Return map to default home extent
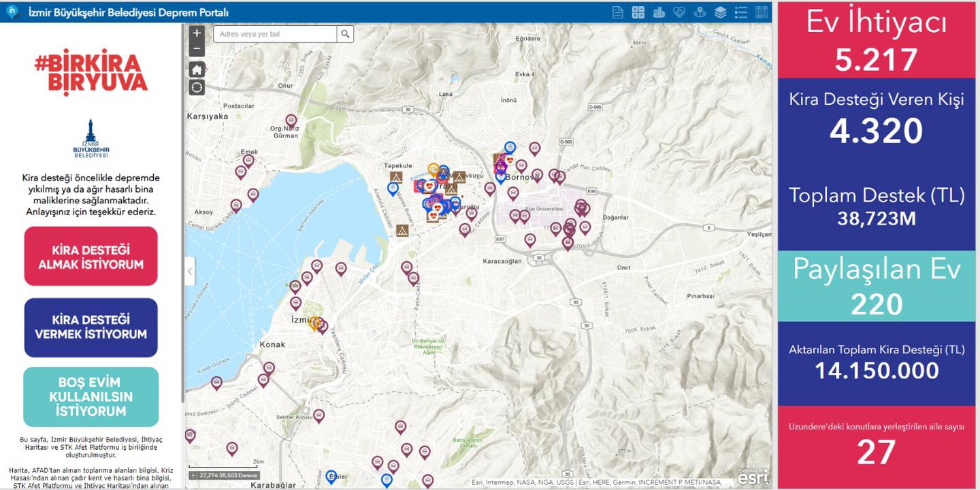This screenshot has height=490, width=980. pyautogui.click(x=197, y=69)
